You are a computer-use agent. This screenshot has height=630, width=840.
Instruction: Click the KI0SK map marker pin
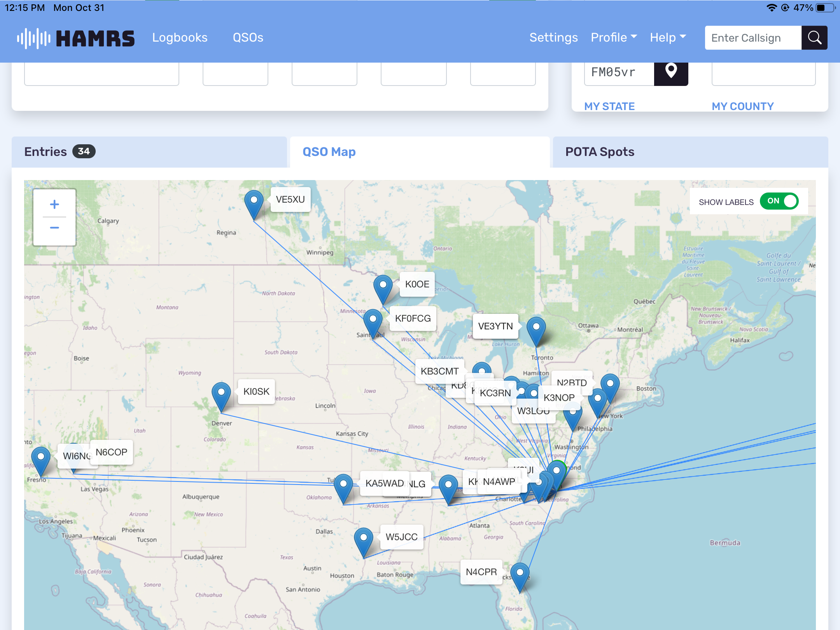pos(221,397)
